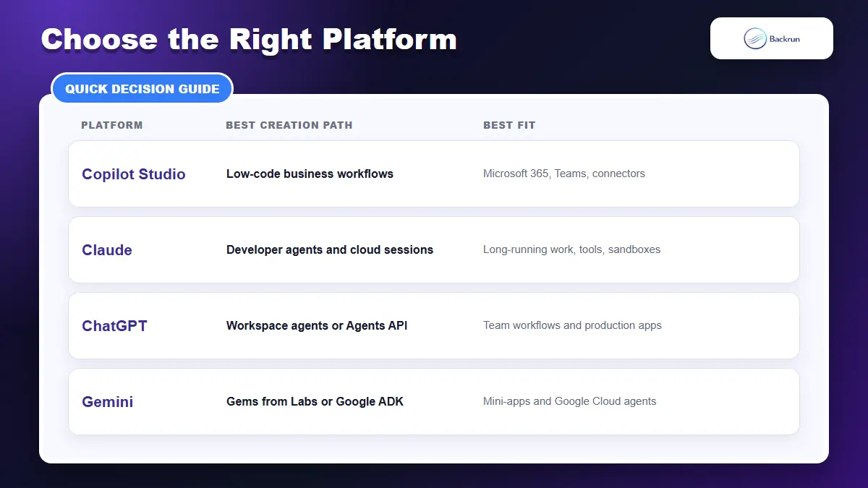Click the Backrun logo icon
Screen dimensions: 868x488
[755, 38]
